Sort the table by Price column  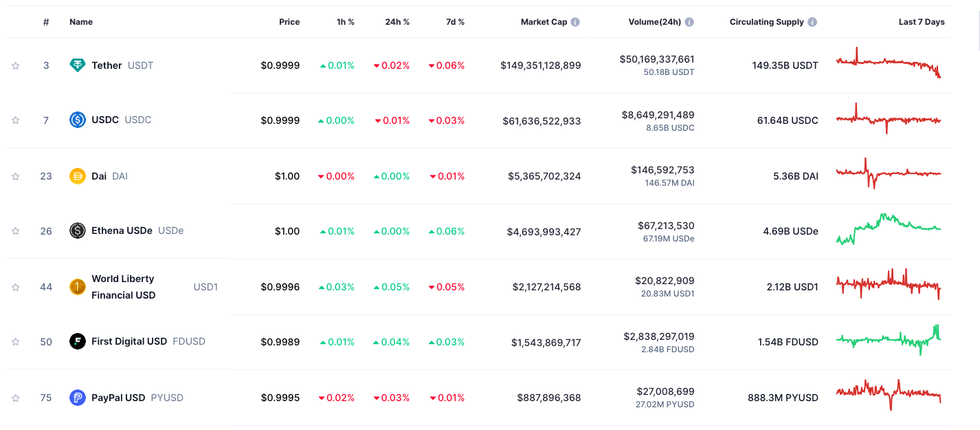pyautogui.click(x=289, y=22)
